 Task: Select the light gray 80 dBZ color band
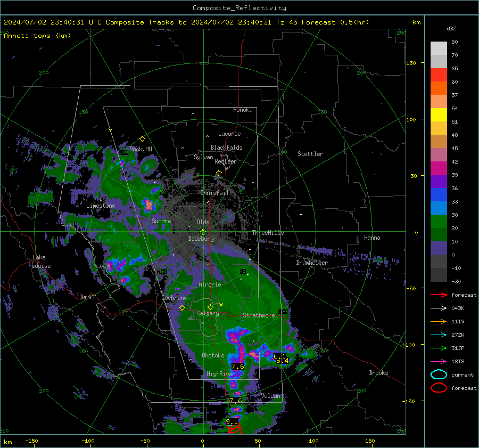pos(439,48)
